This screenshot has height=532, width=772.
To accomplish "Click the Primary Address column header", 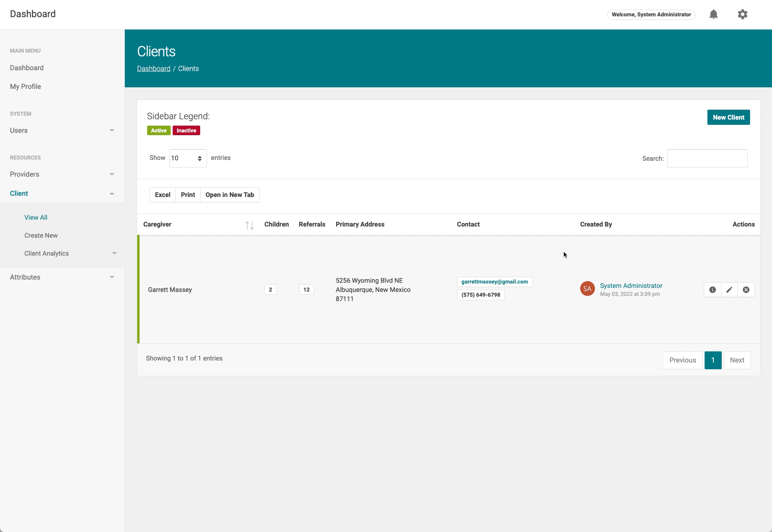I will point(360,224).
